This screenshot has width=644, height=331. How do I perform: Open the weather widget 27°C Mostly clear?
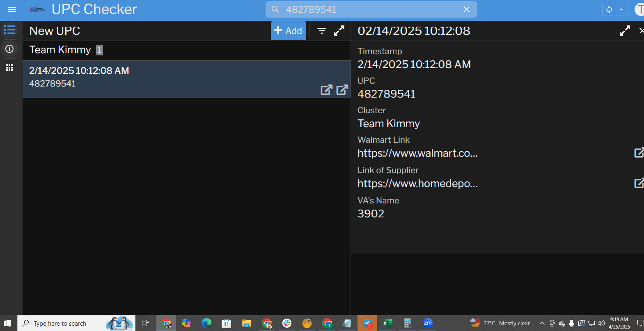click(500, 323)
